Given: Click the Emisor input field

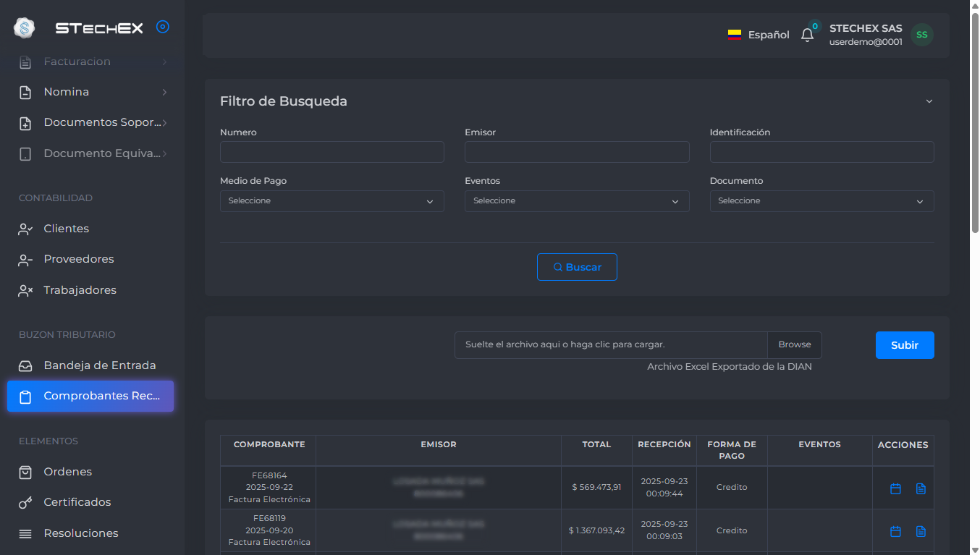Looking at the screenshot, I should click(576, 152).
